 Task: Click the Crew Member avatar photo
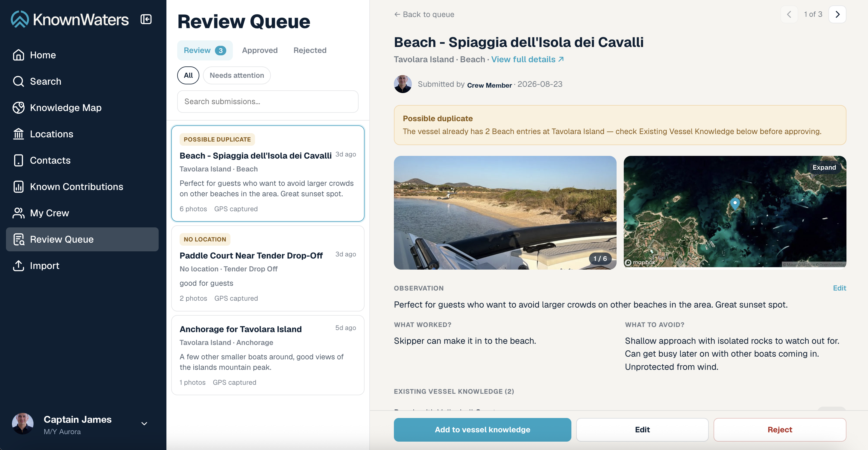(x=403, y=84)
